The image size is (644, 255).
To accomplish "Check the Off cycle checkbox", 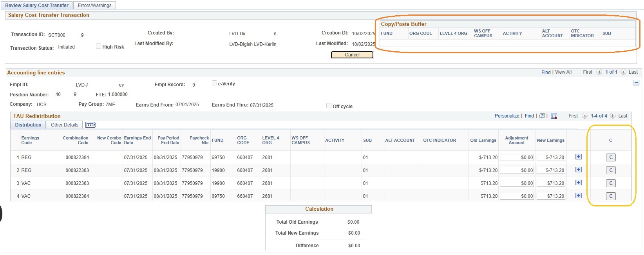I will tap(329, 106).
